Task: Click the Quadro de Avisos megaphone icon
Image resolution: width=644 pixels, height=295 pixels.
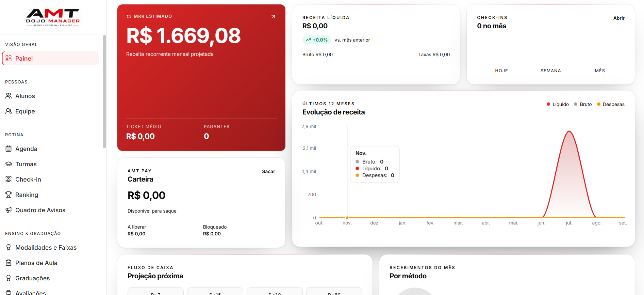Action: click(x=9, y=210)
